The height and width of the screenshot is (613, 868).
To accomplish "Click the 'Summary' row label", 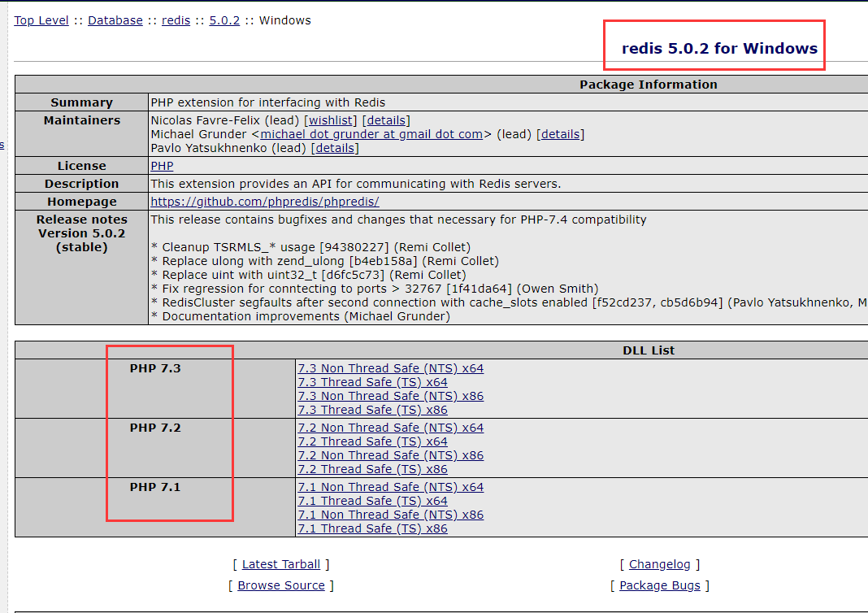I will (82, 102).
